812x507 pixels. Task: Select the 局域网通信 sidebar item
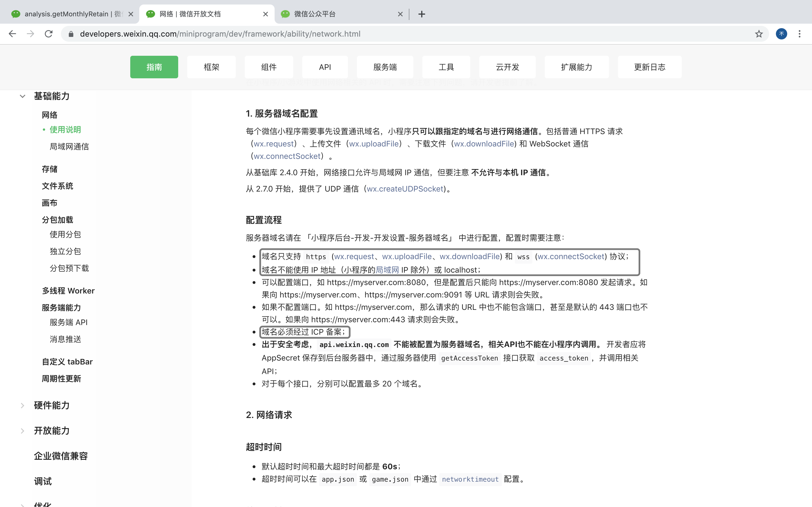click(x=69, y=146)
